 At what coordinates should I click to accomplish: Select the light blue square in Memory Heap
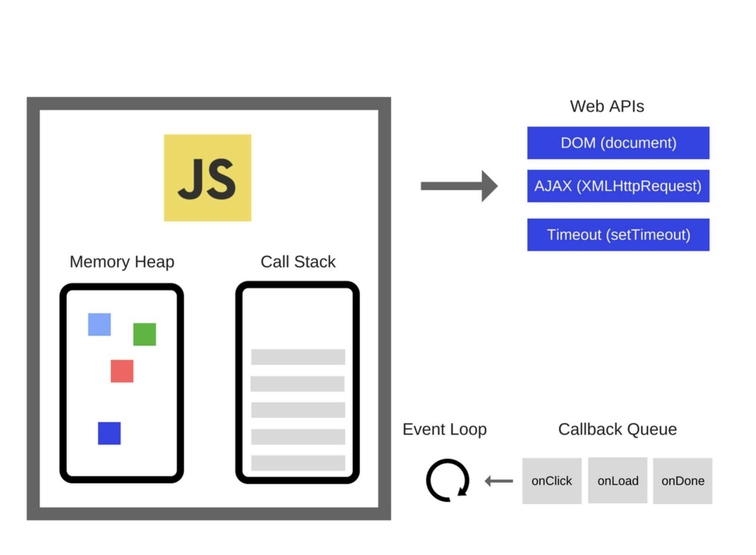pyautogui.click(x=99, y=324)
